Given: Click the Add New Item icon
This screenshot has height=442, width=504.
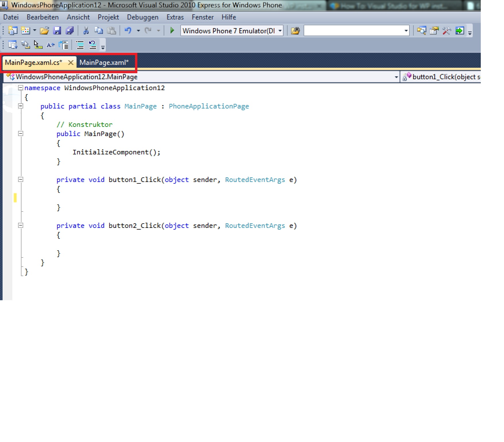Looking at the screenshot, I should [26, 30].
